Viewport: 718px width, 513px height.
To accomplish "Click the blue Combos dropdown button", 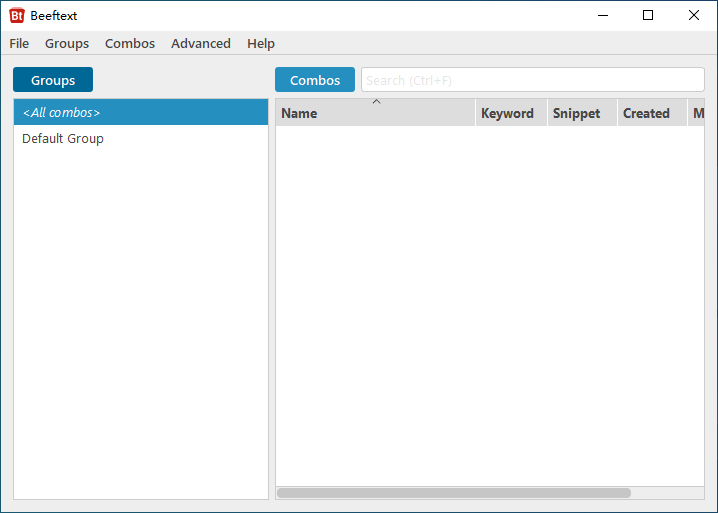I will tap(315, 80).
